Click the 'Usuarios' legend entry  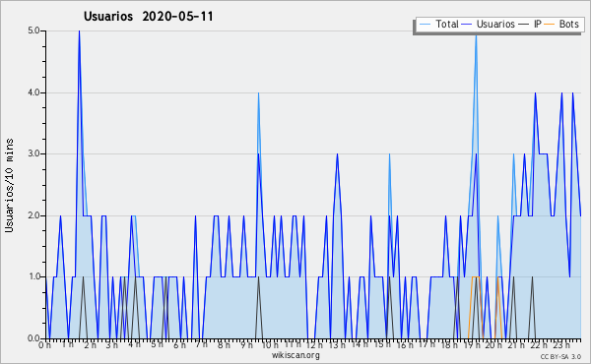(489, 24)
